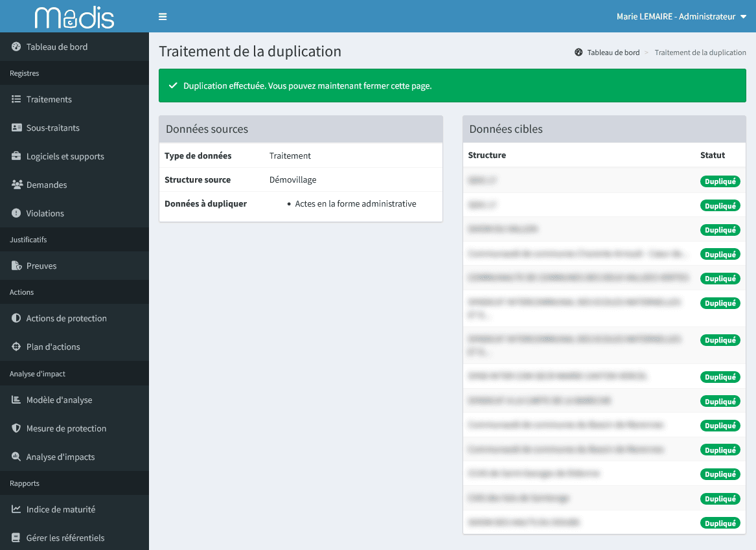Open Analyse d'impacts in sidebar

[x=60, y=457]
